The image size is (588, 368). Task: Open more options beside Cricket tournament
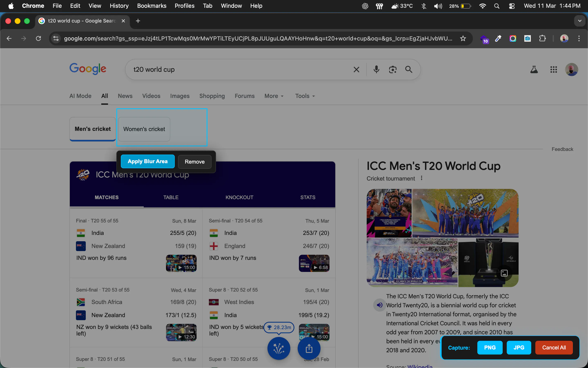tap(422, 178)
